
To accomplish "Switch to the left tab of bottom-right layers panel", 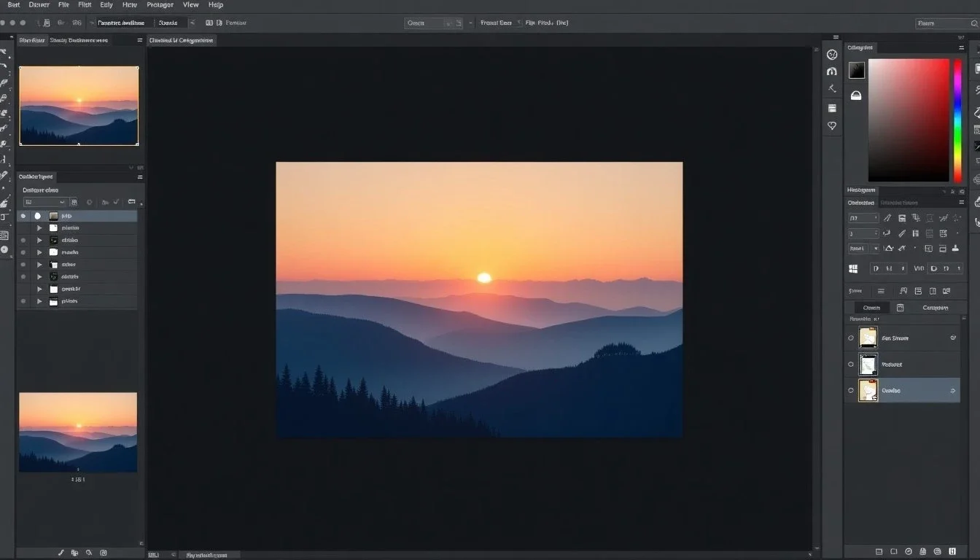I will 871,308.
